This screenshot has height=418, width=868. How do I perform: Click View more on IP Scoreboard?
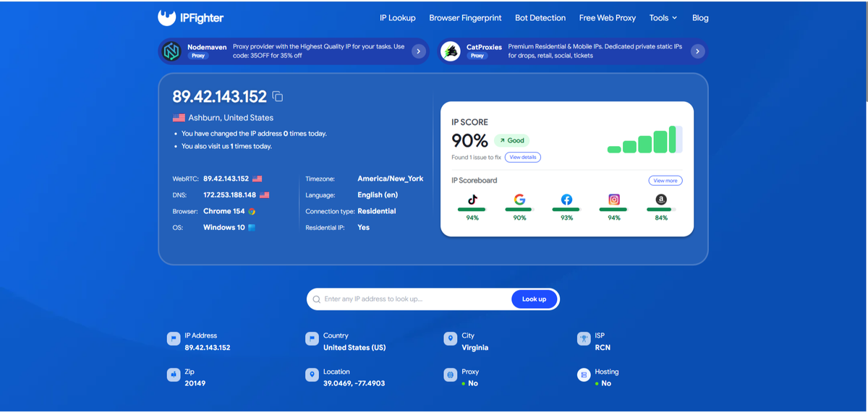point(665,181)
